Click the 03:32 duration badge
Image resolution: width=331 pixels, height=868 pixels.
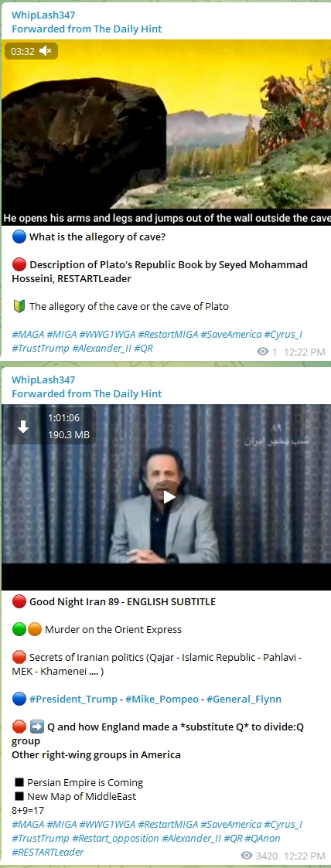[x=22, y=52]
